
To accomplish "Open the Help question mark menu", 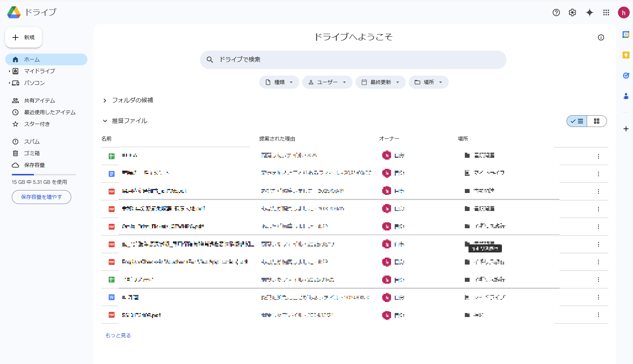I will [x=556, y=12].
